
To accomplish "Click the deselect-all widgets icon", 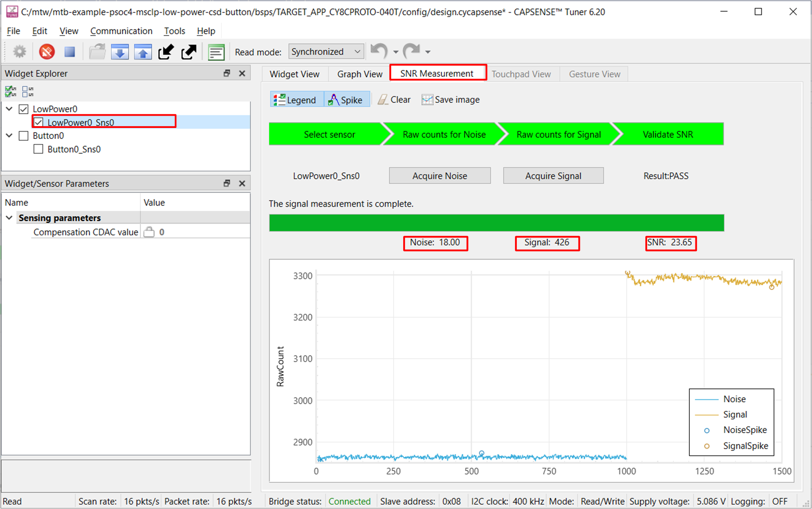I will tap(28, 91).
